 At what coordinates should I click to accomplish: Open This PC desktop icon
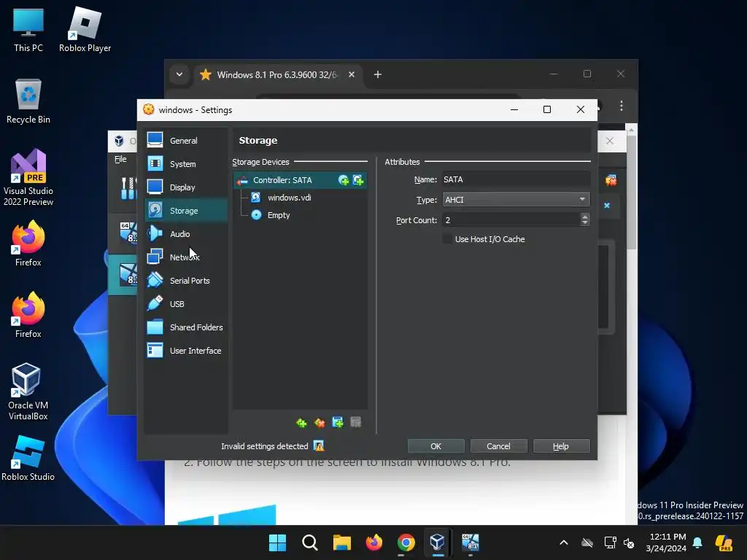click(x=28, y=30)
